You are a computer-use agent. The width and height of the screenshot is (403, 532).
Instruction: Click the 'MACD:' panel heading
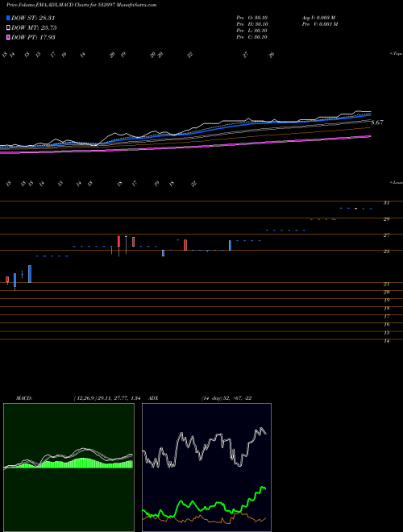[24, 398]
